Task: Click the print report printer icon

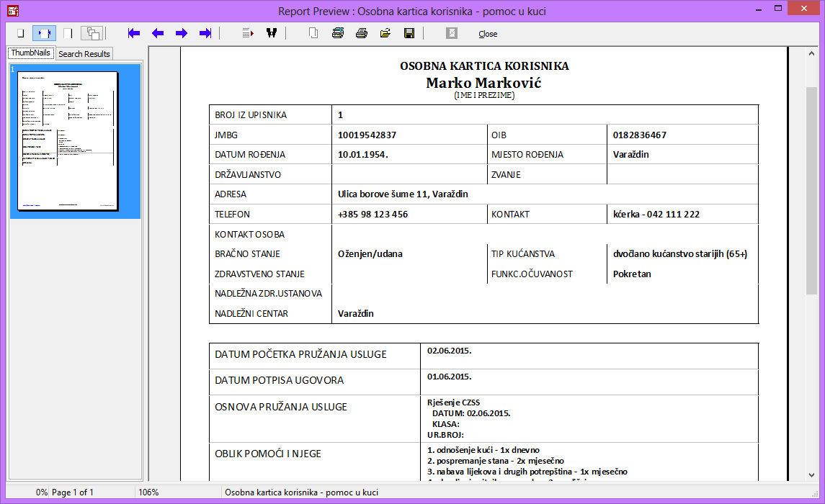Action: pos(362,33)
